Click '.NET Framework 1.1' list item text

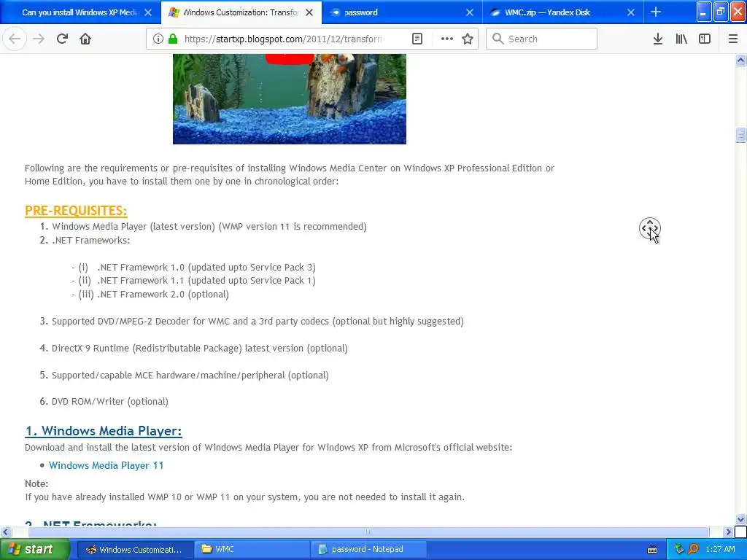click(206, 281)
